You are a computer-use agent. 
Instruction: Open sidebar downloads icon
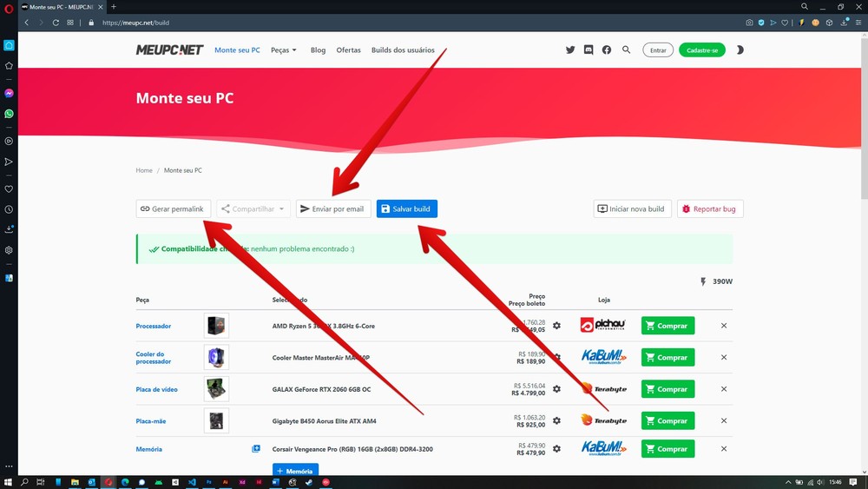[x=9, y=229]
